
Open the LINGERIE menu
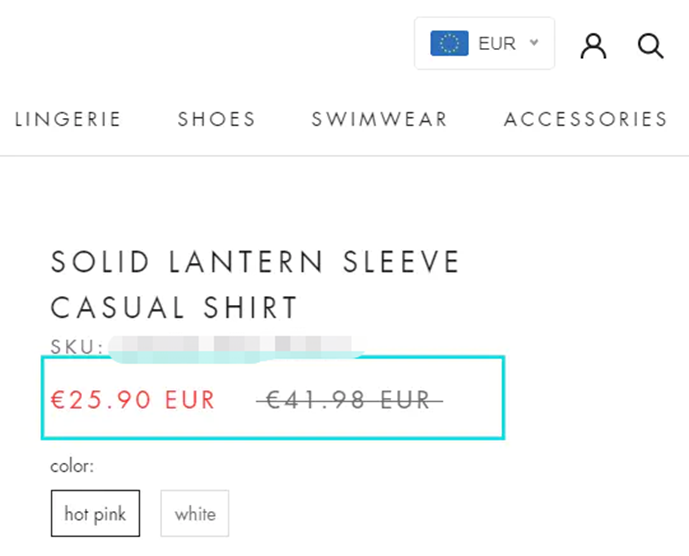tap(68, 119)
